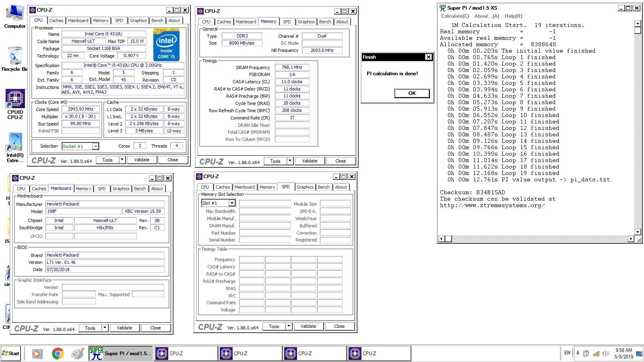Screen dimensions: 644x362
Task: Click Tools button in the Mainboard window
Action: [90, 328]
